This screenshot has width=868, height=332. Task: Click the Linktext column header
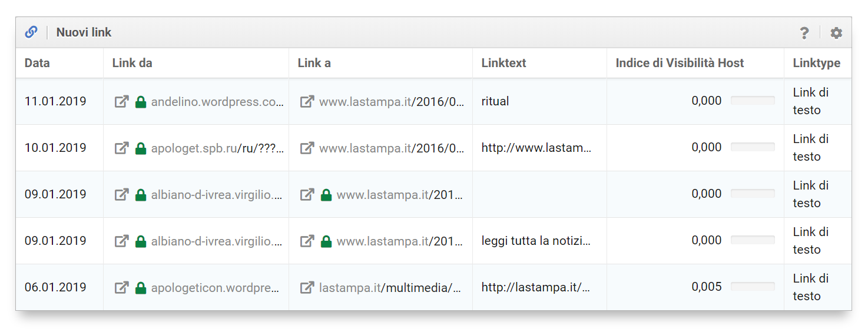[503, 63]
